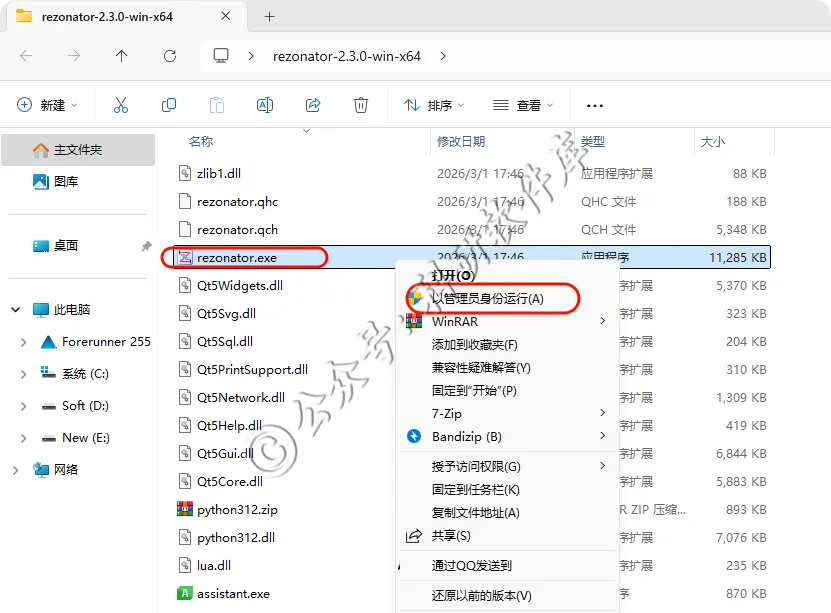831x613 pixels.
Task: Expand the WinRAR submenu arrow
Action: coord(602,321)
